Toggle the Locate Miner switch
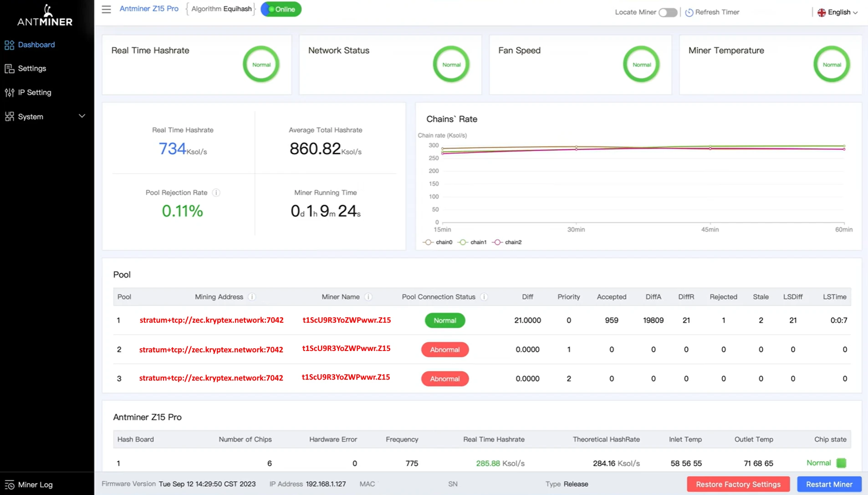 coord(668,12)
